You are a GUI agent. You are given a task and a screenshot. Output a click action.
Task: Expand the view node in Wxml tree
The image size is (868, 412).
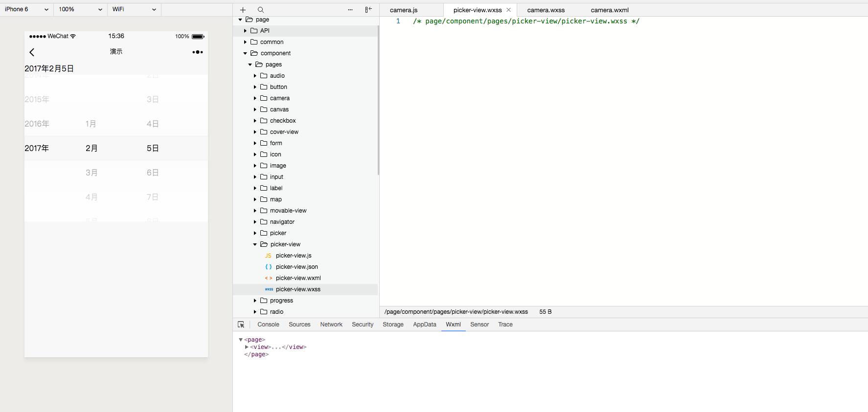coord(247,347)
